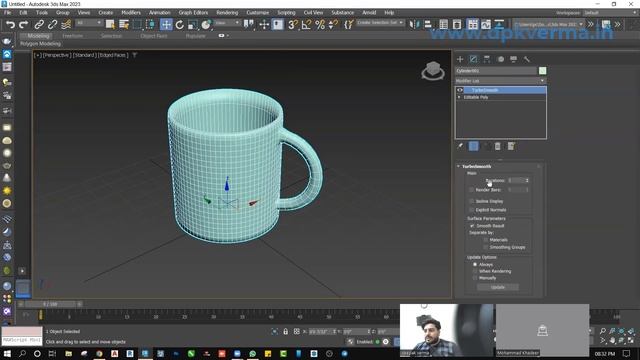Check Separate by Smoothing Groups

[x=485, y=247]
